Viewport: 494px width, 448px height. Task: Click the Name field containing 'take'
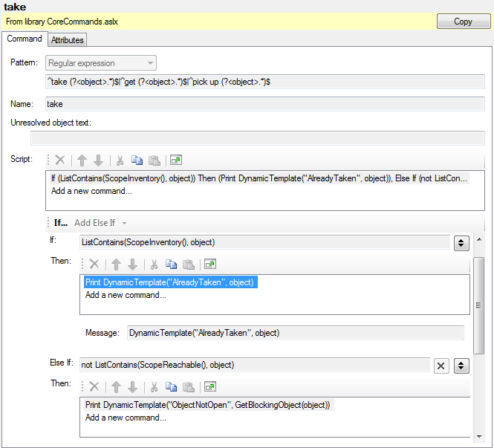tap(264, 104)
